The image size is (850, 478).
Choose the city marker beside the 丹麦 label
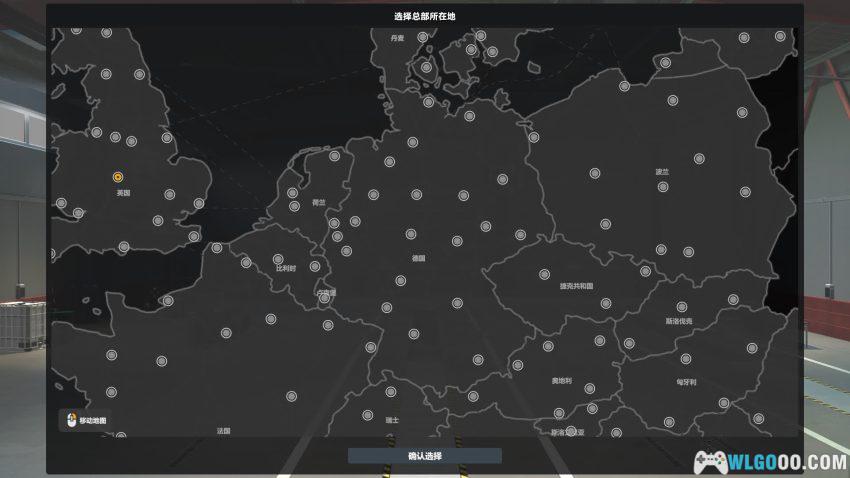pos(422,37)
